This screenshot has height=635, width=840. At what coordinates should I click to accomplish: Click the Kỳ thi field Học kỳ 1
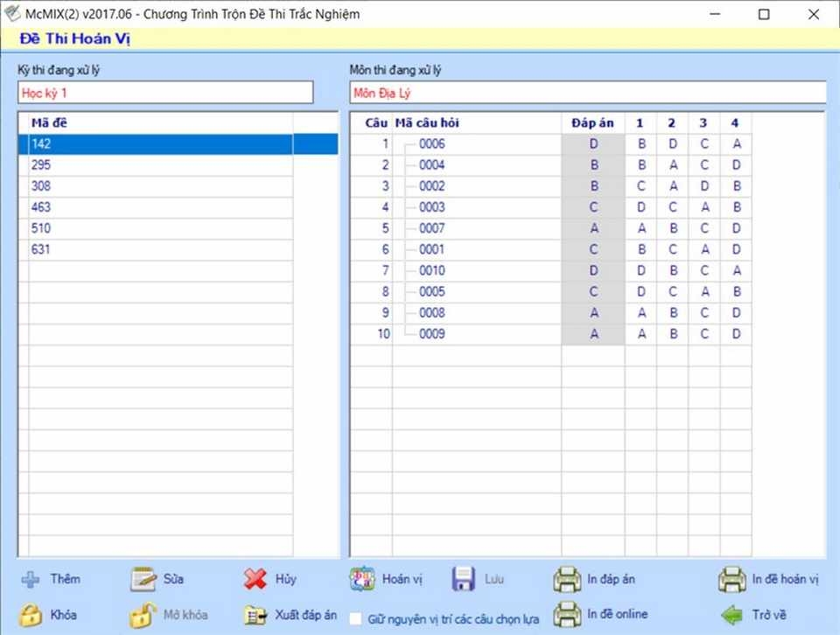164,93
